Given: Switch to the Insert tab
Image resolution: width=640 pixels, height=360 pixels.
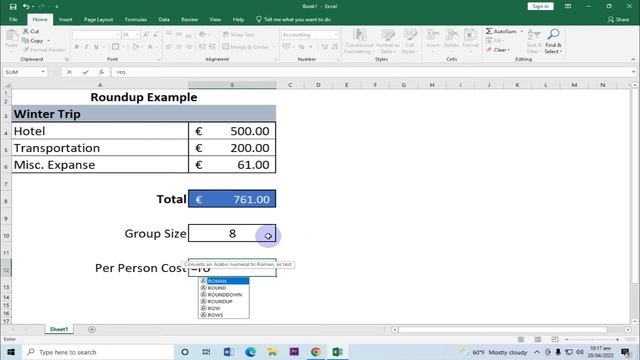Looking at the screenshot, I should coord(65,20).
